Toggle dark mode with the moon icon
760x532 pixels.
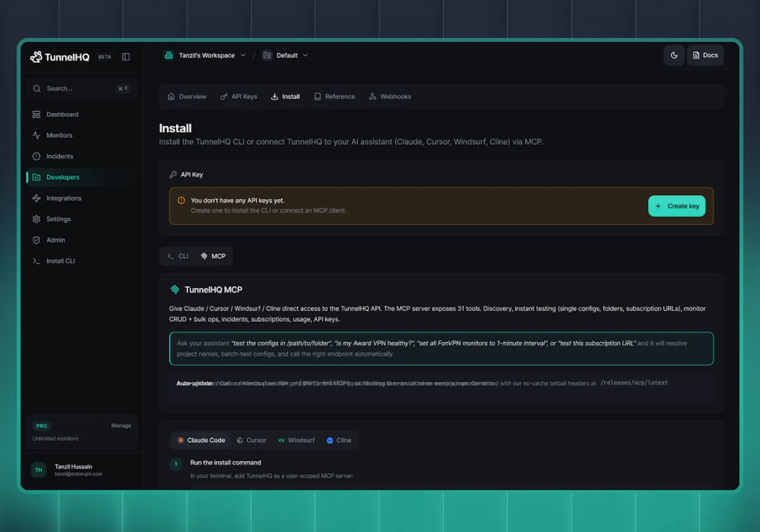(x=674, y=55)
